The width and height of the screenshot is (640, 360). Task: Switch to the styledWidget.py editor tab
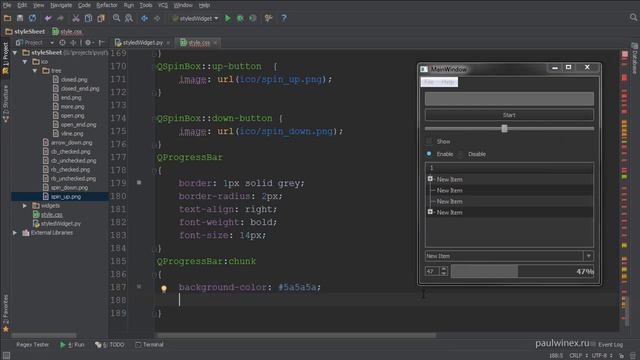point(142,42)
